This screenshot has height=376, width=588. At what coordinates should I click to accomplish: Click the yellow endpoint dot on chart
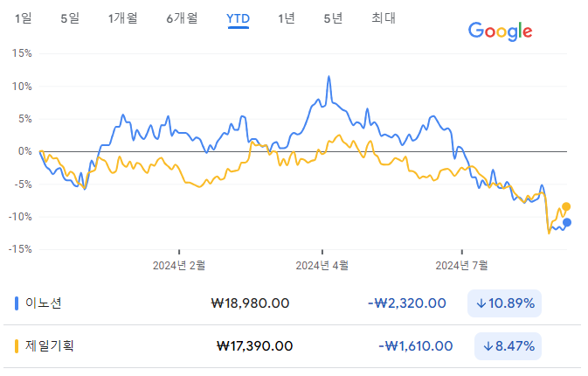pos(566,206)
